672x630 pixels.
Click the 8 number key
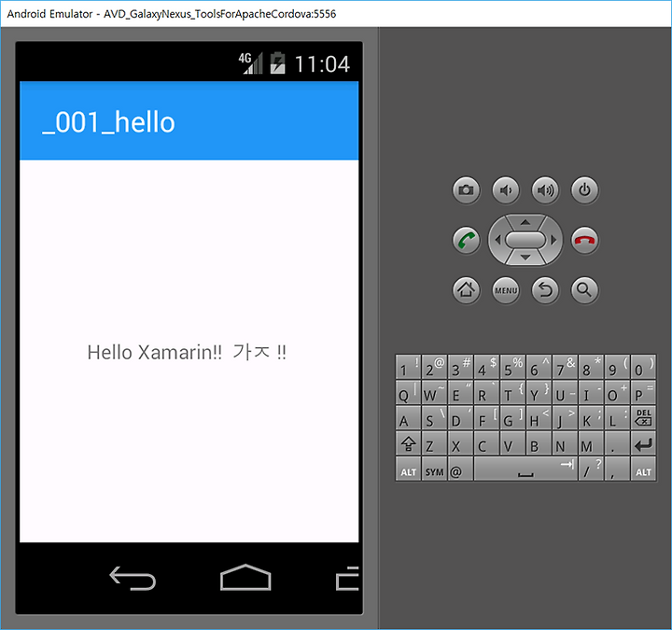click(x=591, y=367)
